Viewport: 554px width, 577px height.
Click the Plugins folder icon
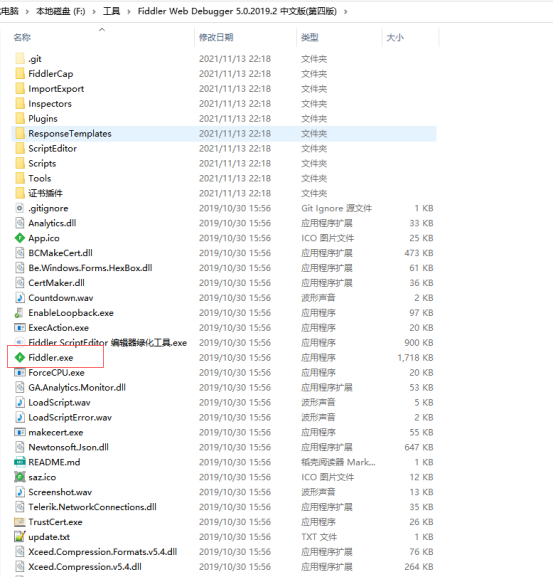pyautogui.click(x=20, y=118)
